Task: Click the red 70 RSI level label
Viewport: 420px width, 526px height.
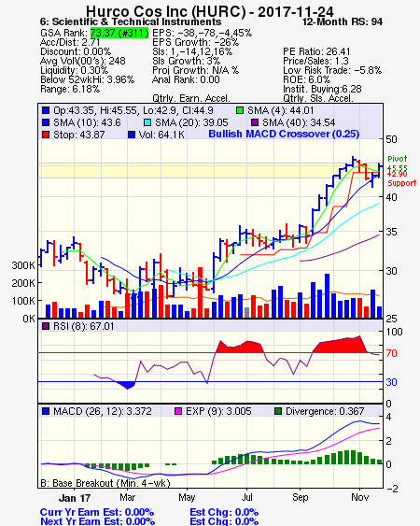Action: pos(391,353)
